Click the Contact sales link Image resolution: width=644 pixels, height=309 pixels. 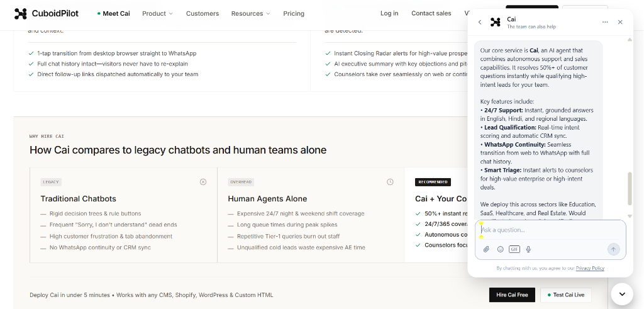click(431, 13)
